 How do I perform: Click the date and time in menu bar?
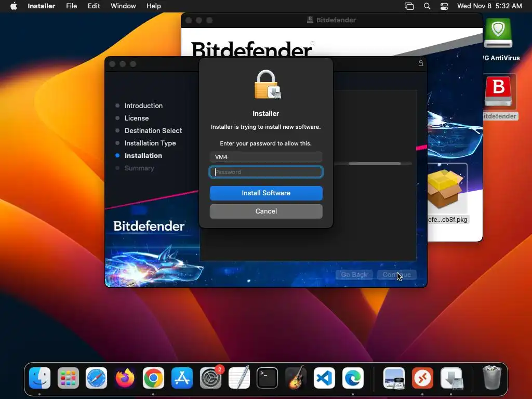[x=489, y=6]
